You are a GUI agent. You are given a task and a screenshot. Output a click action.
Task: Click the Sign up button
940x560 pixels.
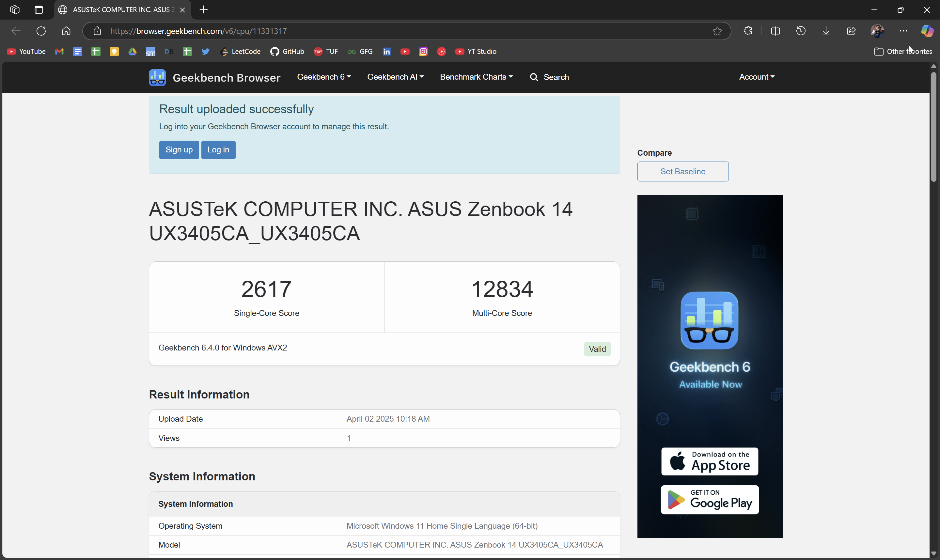point(179,150)
